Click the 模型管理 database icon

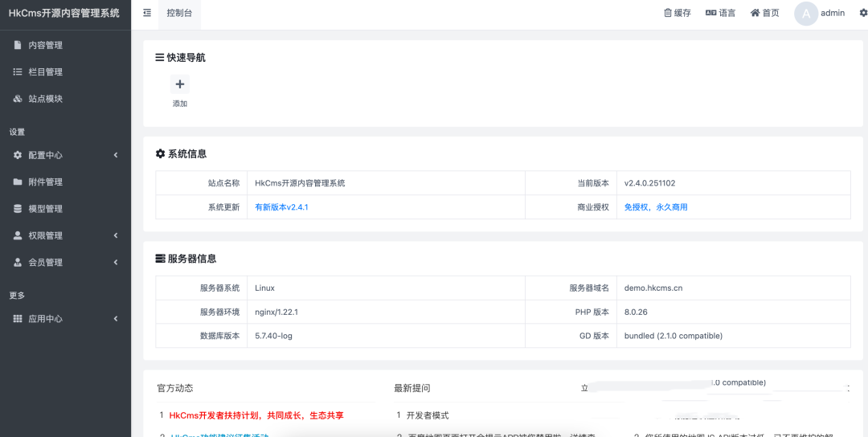pyautogui.click(x=17, y=209)
